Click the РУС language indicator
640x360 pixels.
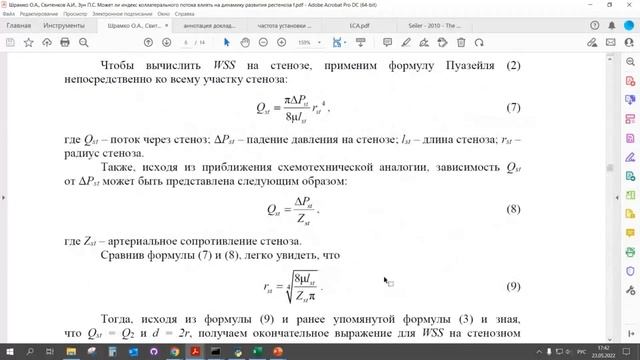582,351
